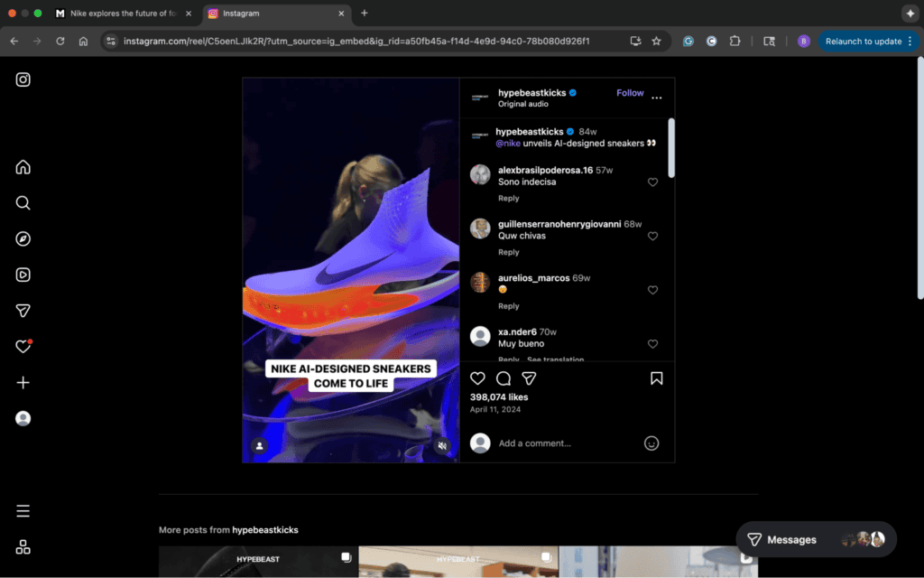
Task: Open the Meta apps grid icon in sidebar
Action: [x=23, y=547]
